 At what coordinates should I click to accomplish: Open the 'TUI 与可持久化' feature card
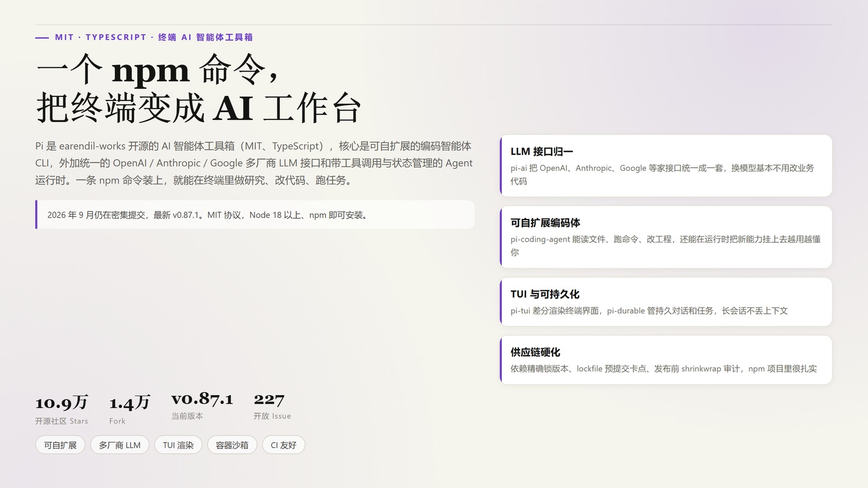tap(666, 302)
